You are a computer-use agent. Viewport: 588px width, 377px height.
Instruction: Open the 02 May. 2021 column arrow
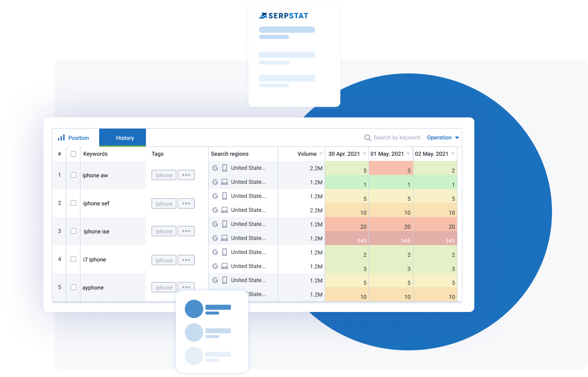pos(452,154)
